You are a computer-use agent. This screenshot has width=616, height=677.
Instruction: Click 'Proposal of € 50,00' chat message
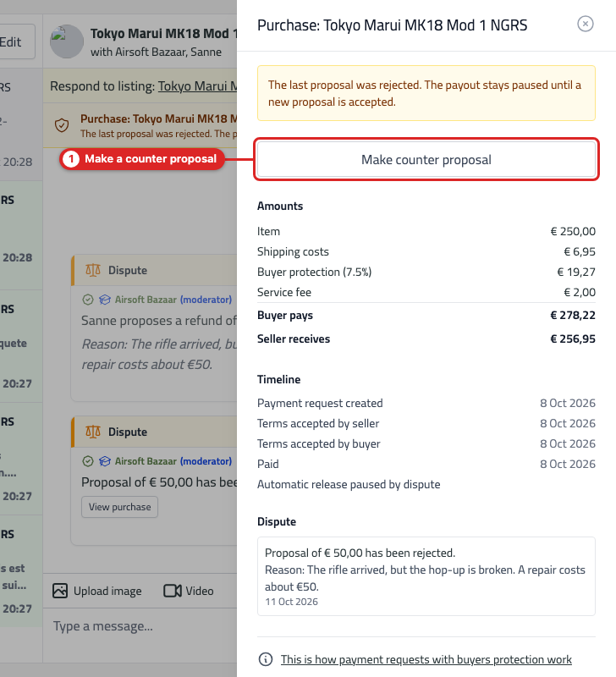(159, 482)
